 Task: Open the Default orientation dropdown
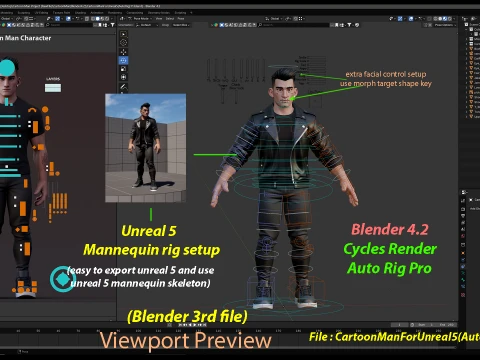coord(146,25)
